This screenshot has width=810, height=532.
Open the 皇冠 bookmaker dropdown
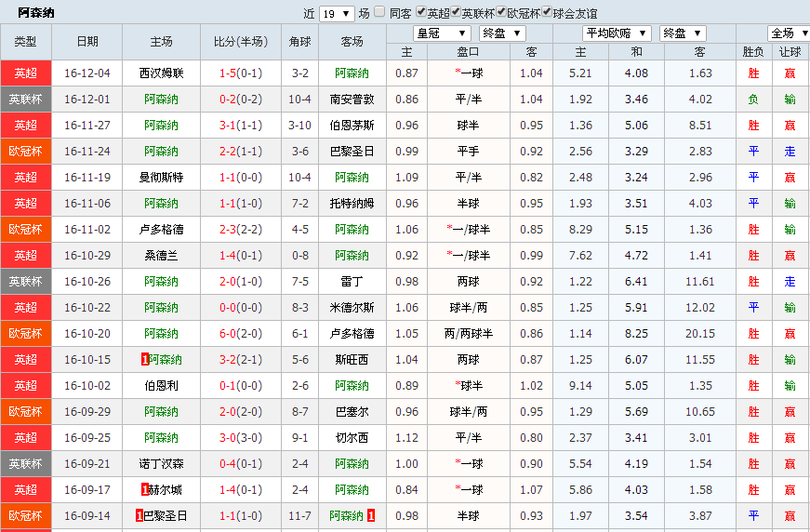(442, 33)
